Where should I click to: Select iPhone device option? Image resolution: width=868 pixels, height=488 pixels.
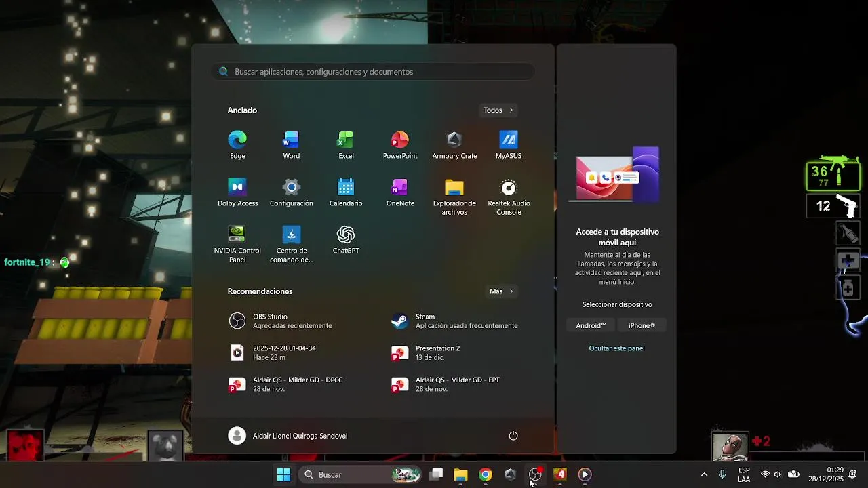642,325
